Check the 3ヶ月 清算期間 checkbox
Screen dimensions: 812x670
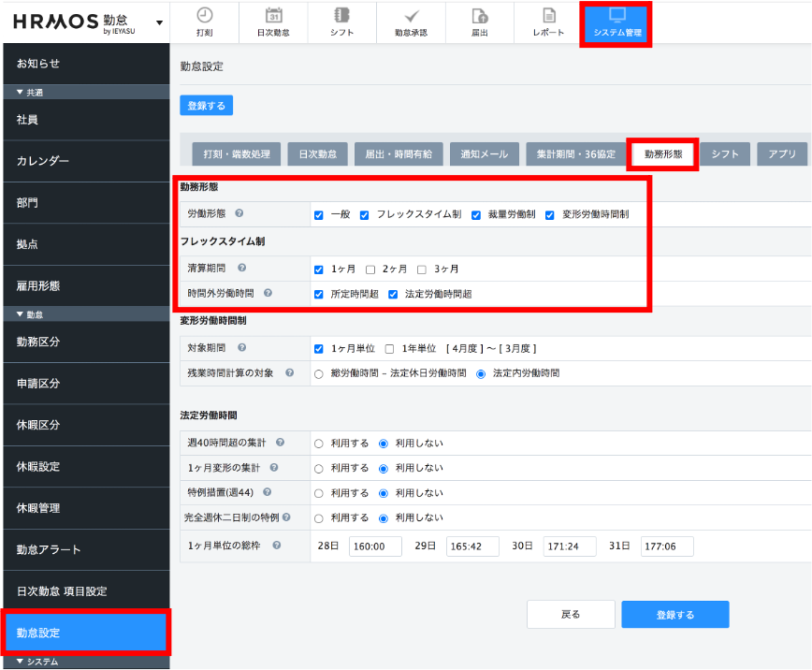422,269
